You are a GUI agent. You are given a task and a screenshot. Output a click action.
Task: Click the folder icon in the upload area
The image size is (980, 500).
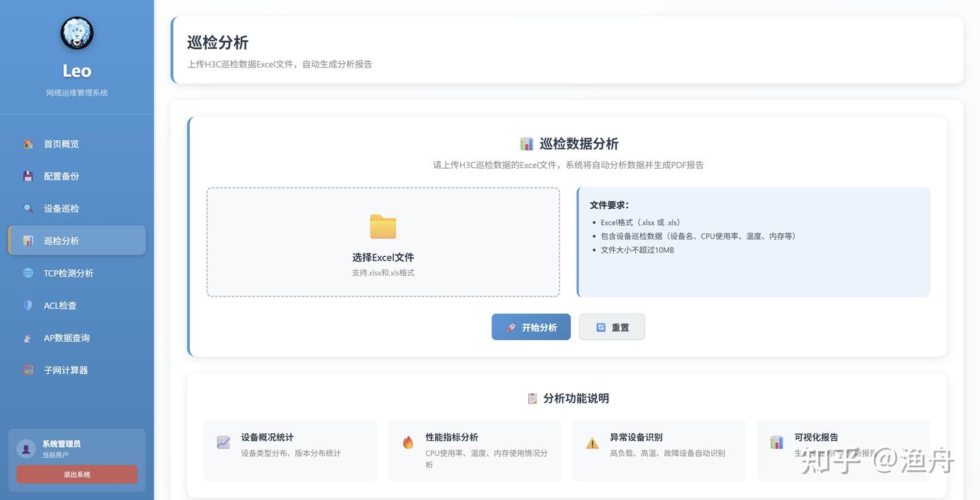(x=382, y=227)
